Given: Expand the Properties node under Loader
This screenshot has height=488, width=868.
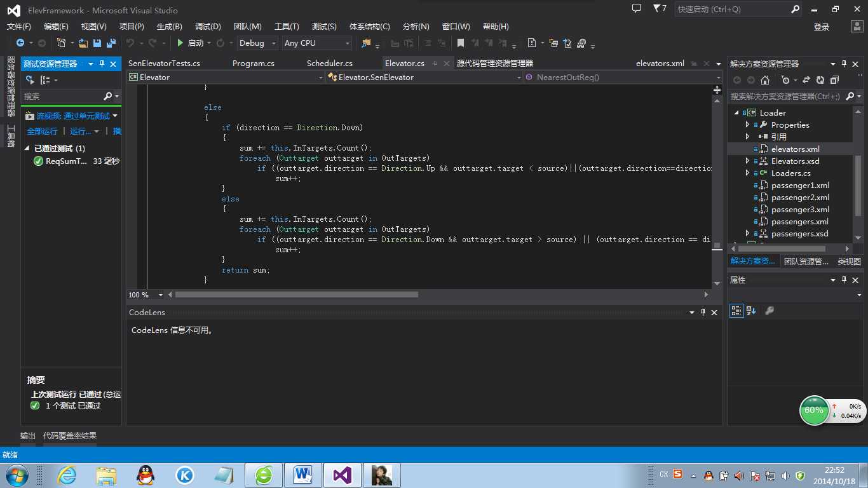Looking at the screenshot, I should [x=747, y=125].
